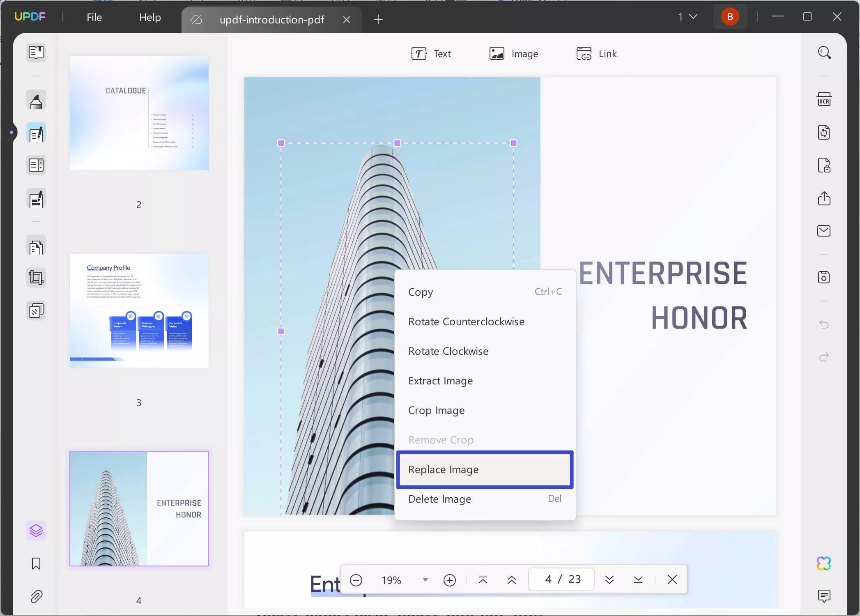Send the file by email icon
860x616 pixels.
824,231
